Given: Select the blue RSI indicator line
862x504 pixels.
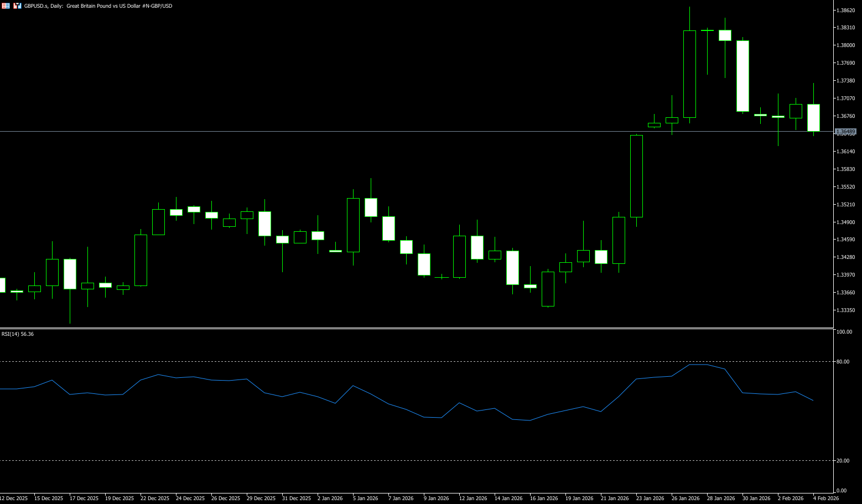Looking at the screenshot, I should tap(387, 404).
